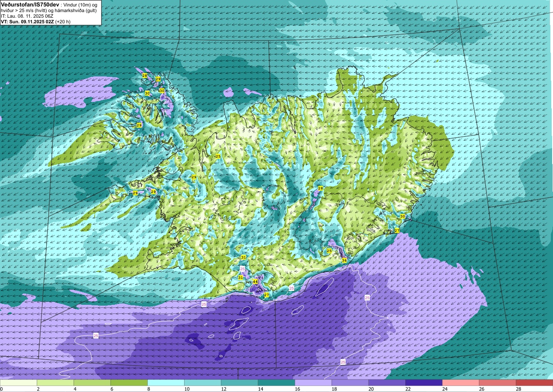Image resolution: width=553 pixels, height=392 pixels.
Task: Click the legend tick label '24'
Action: pyautogui.click(x=445, y=389)
